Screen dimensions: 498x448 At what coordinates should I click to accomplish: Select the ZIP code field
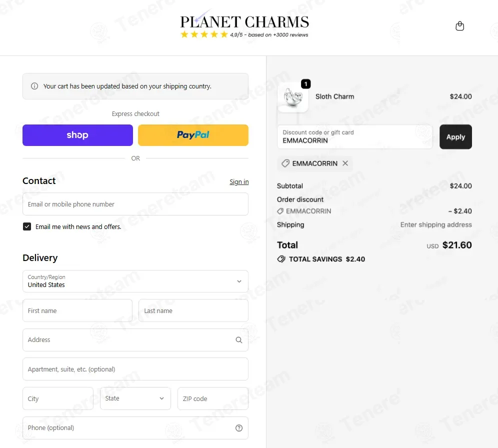point(213,398)
